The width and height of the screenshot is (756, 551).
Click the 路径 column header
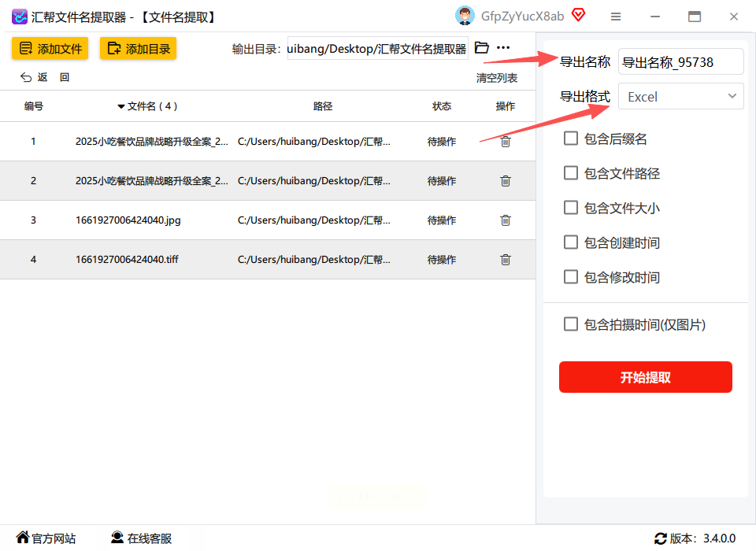coord(323,106)
